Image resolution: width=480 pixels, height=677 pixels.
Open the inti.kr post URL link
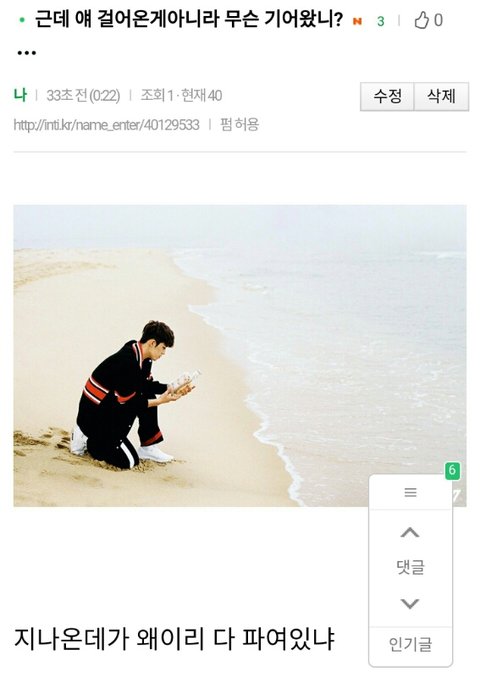107,125
